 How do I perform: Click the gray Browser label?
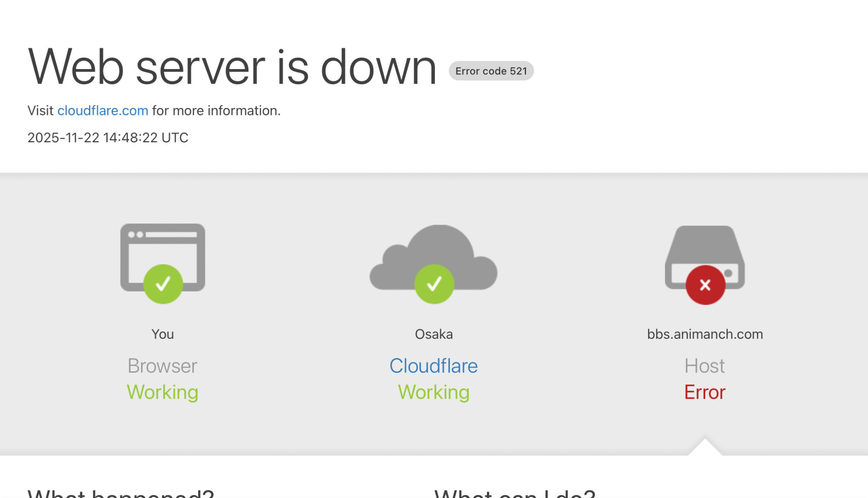(162, 366)
